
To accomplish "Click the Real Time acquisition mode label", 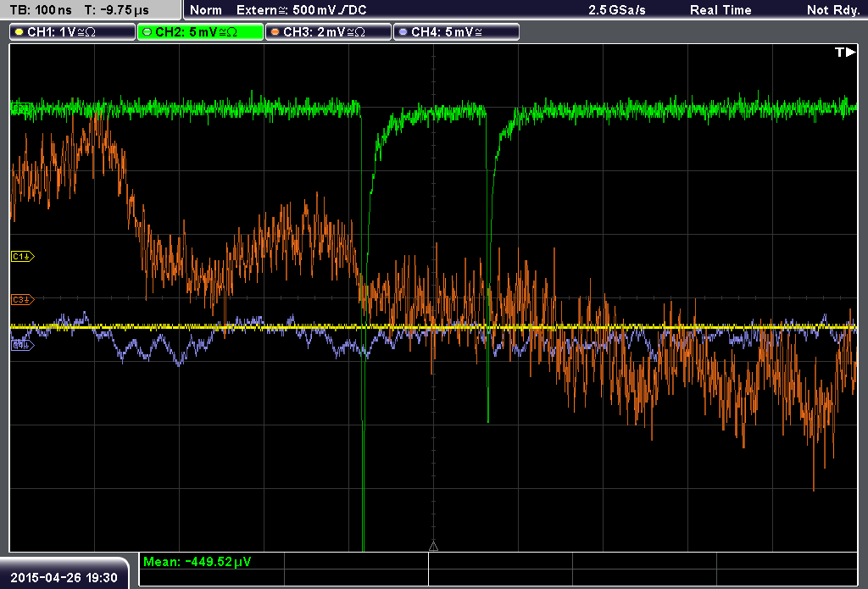I will pyautogui.click(x=721, y=10).
